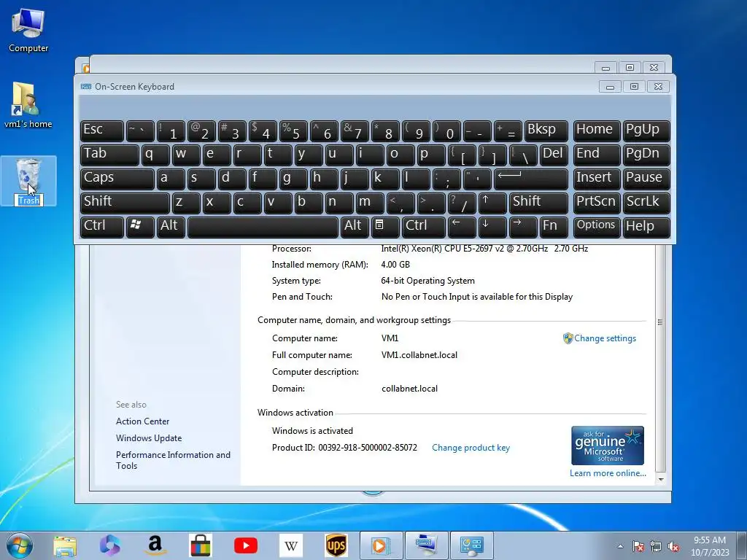Click the System window scrollbar thumb
The height and width of the screenshot is (560, 747).
(x=660, y=322)
